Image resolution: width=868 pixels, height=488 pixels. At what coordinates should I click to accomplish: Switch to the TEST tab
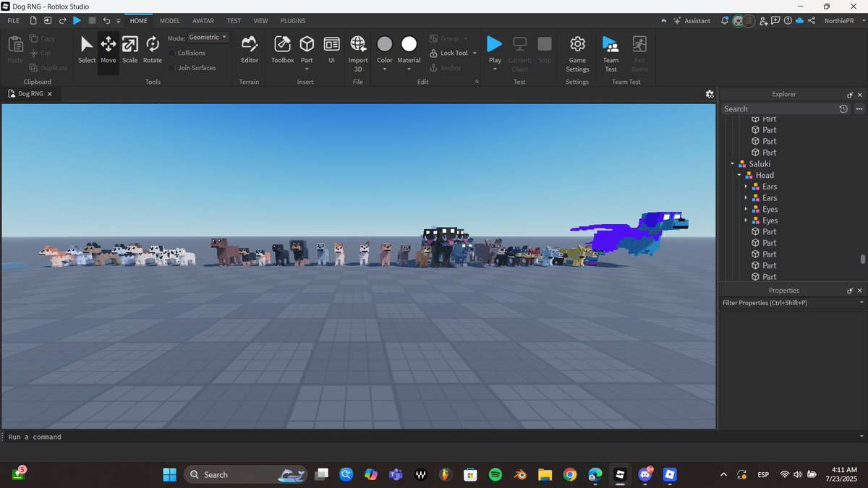pyautogui.click(x=234, y=21)
